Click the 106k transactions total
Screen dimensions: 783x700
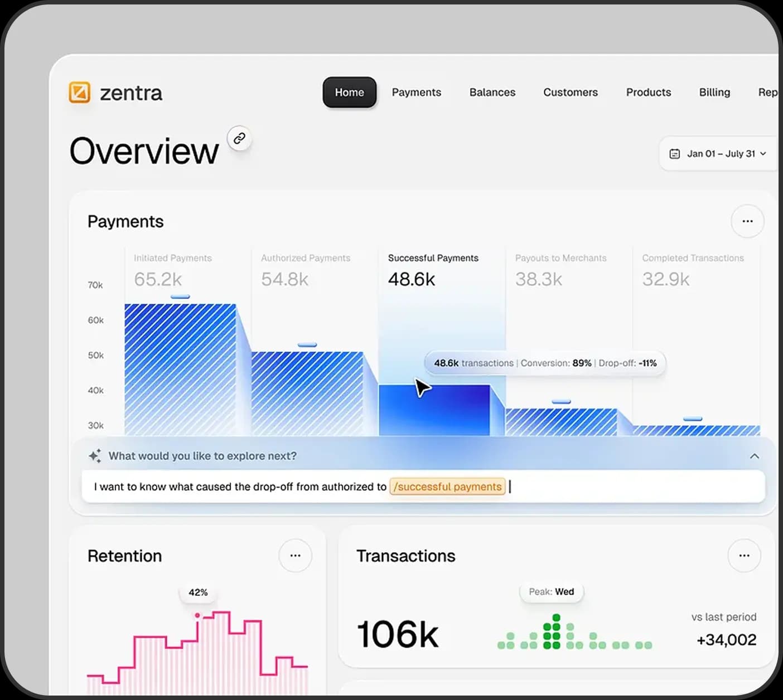pos(398,634)
